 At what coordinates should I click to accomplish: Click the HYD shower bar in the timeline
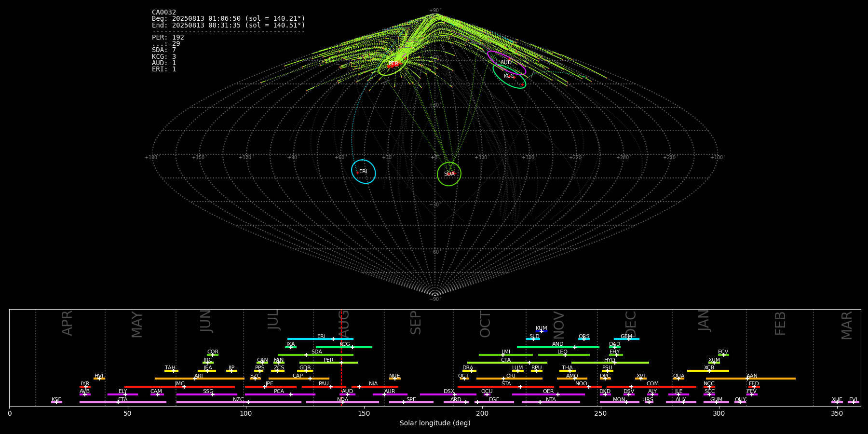click(x=610, y=363)
